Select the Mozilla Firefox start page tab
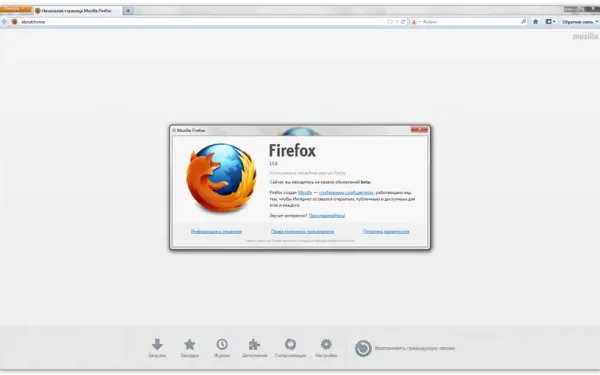600x375 pixels. 78,11
